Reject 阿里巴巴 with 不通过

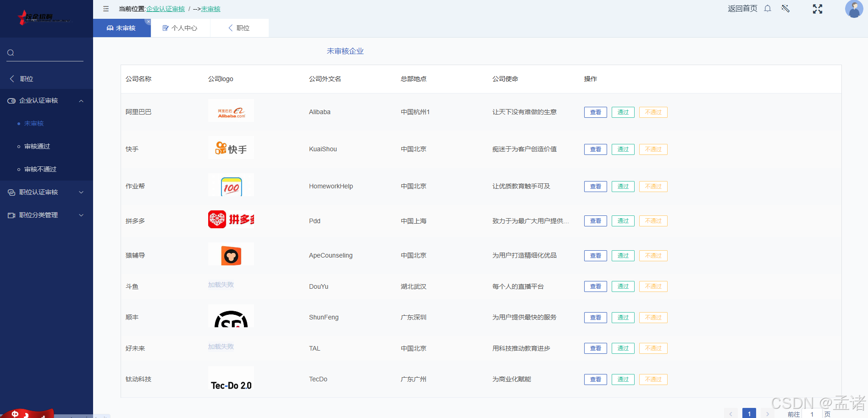coord(653,112)
